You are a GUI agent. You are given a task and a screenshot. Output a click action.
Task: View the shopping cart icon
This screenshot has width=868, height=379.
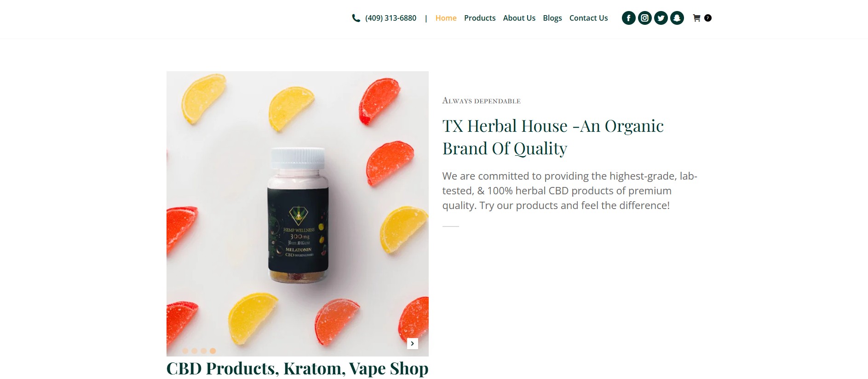(x=696, y=18)
